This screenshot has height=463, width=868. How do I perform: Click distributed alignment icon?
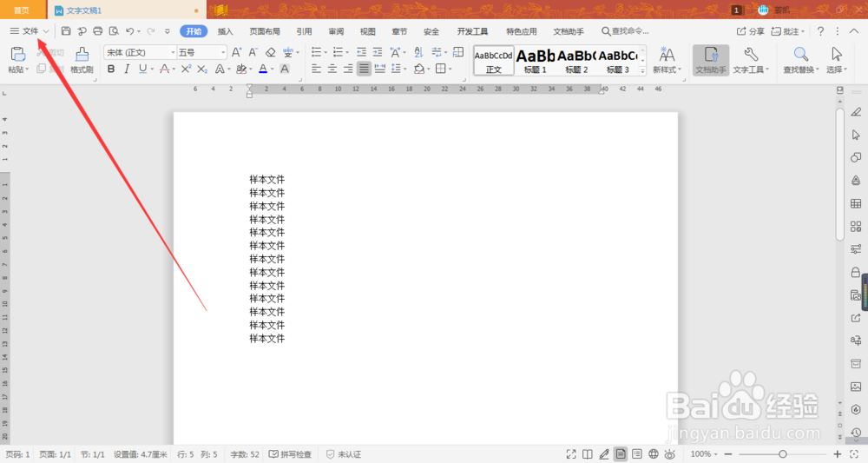pyautogui.click(x=380, y=69)
